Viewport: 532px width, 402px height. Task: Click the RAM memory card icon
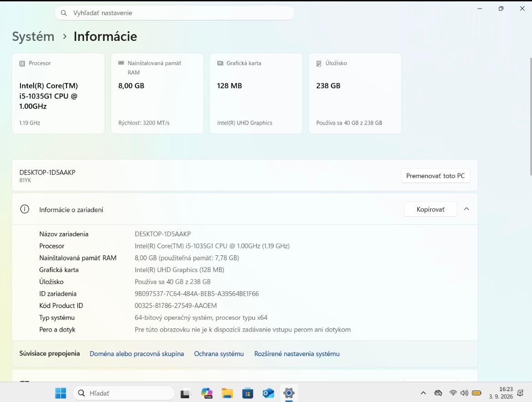click(x=121, y=63)
